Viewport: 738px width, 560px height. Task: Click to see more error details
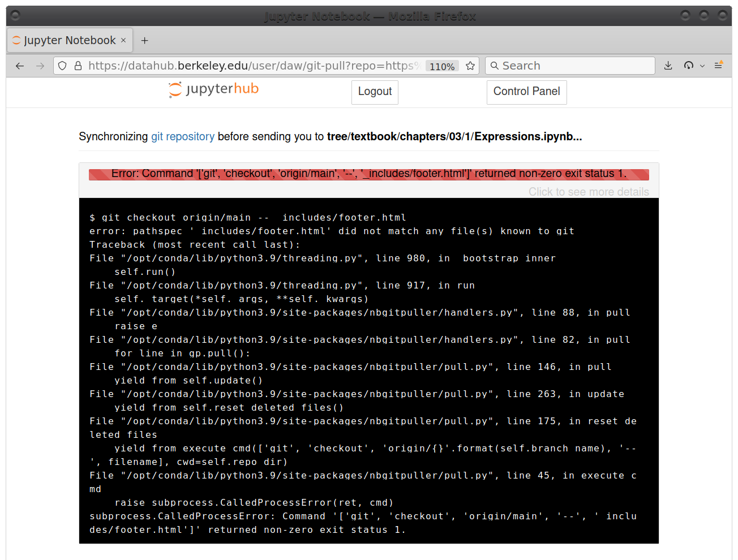[x=589, y=192]
